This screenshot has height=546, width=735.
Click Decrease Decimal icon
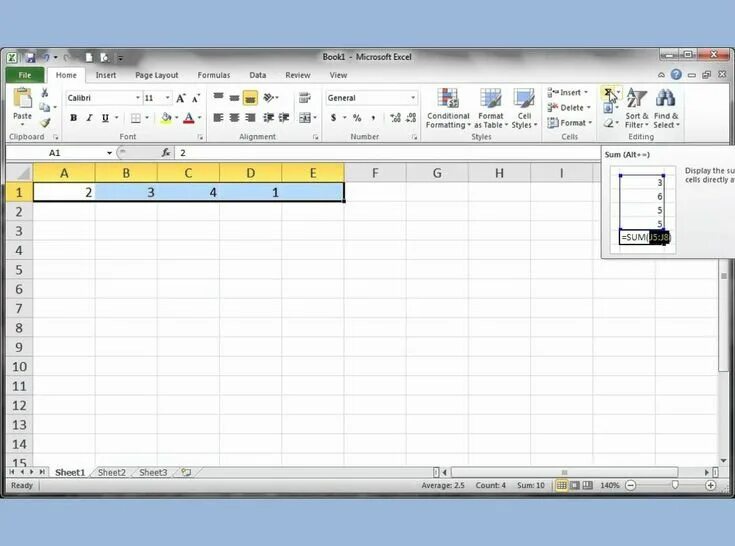(x=411, y=118)
